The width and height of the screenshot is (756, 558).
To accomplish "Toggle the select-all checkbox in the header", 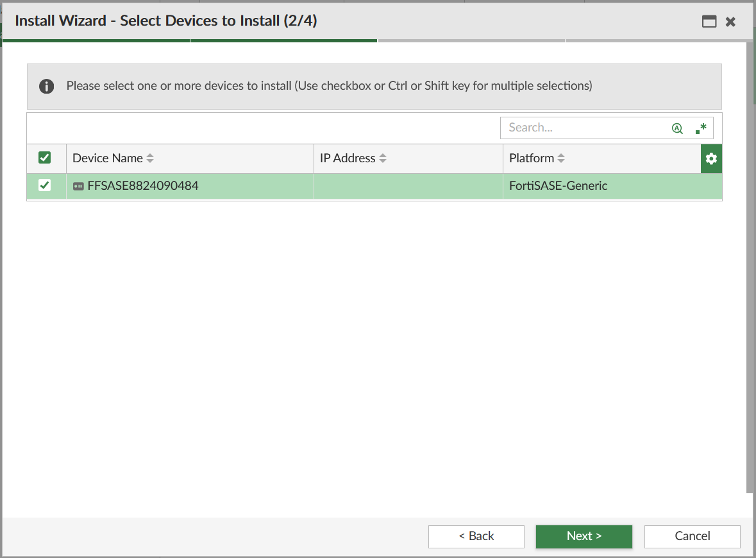I will [x=44, y=158].
